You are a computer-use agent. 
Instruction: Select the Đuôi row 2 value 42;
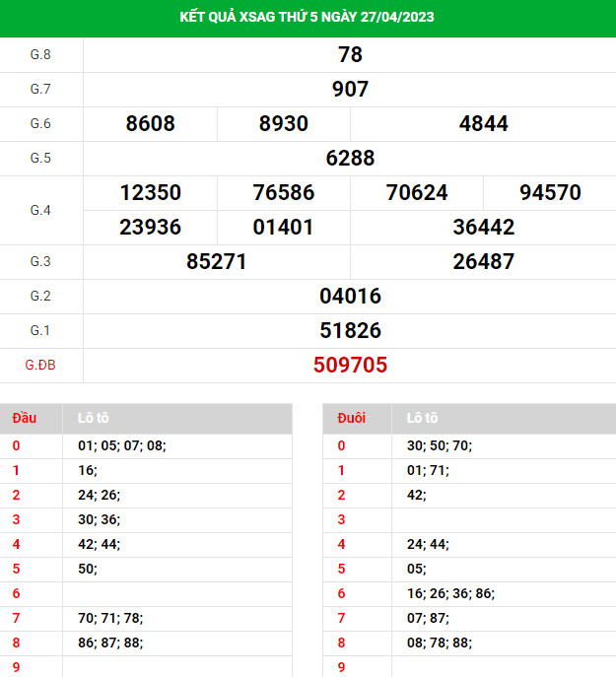[x=417, y=496]
